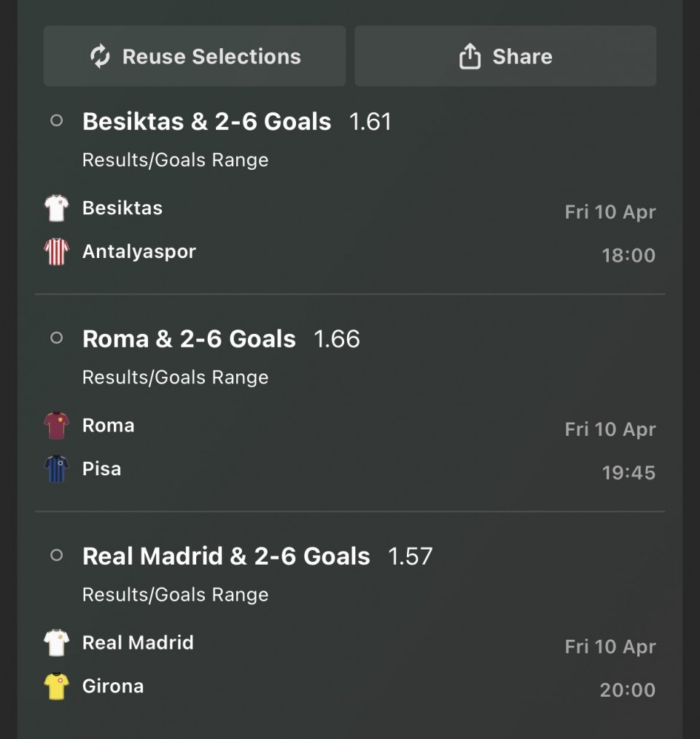Click the Pisa blue-black jersey icon

[x=56, y=469]
